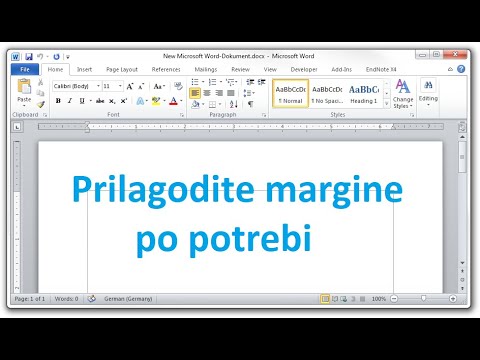Switch to the Insert tab
The height and width of the screenshot is (360, 480).
pyautogui.click(x=84, y=69)
